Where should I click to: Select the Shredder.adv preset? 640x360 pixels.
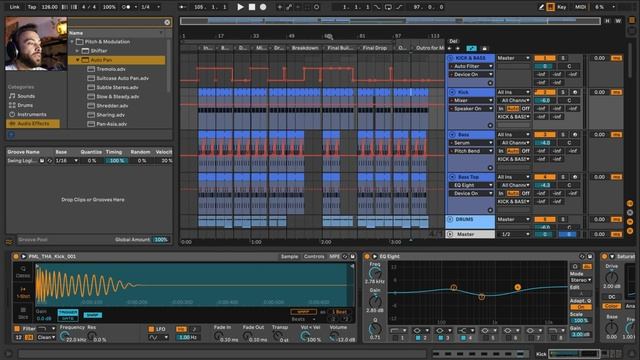click(x=112, y=106)
